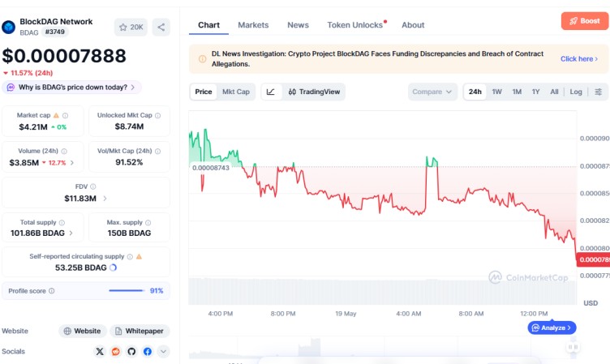Open Why is BDAG's price down today
Image resolution: width=610 pixels, height=364 pixels.
pos(72,87)
